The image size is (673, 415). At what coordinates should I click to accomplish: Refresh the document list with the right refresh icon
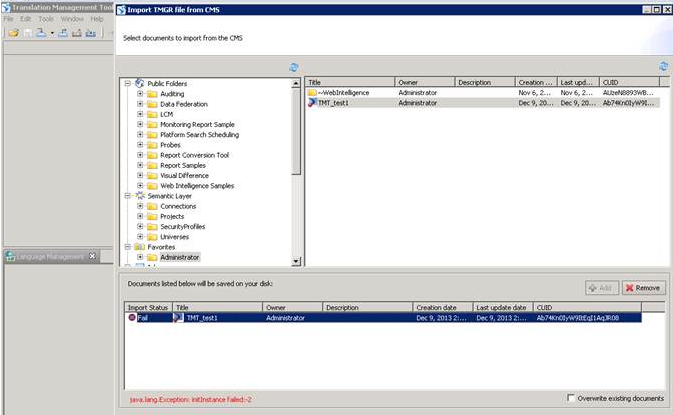tap(664, 66)
